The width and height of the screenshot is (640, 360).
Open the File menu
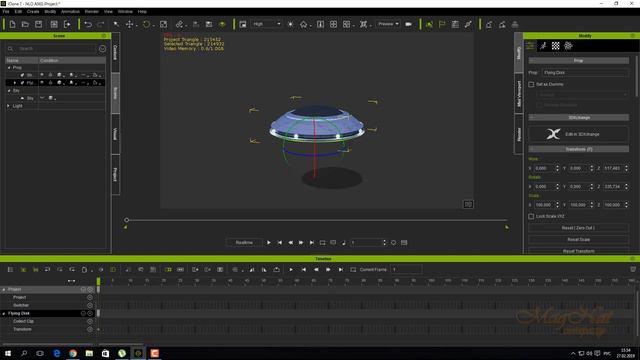6,12
